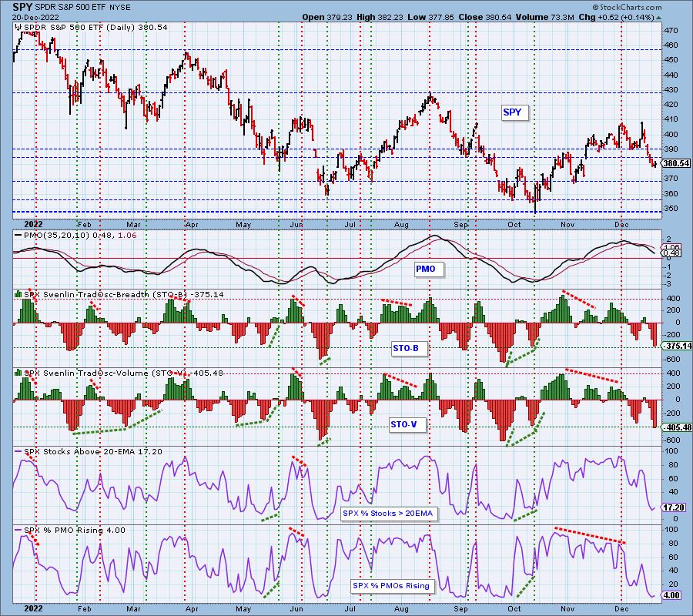693x616 pixels.
Task: Click the mid-August price peak near 430
Action: coord(430,96)
